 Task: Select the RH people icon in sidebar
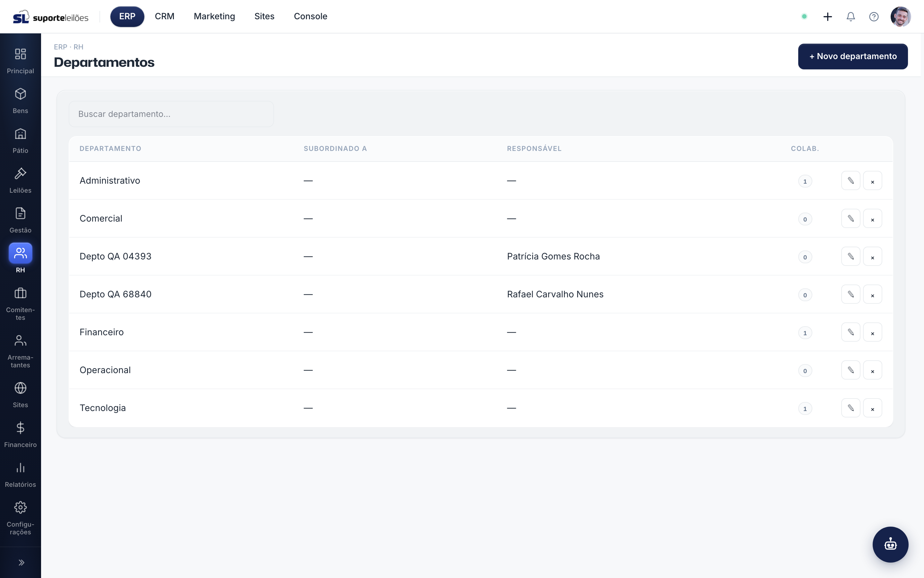pos(20,253)
